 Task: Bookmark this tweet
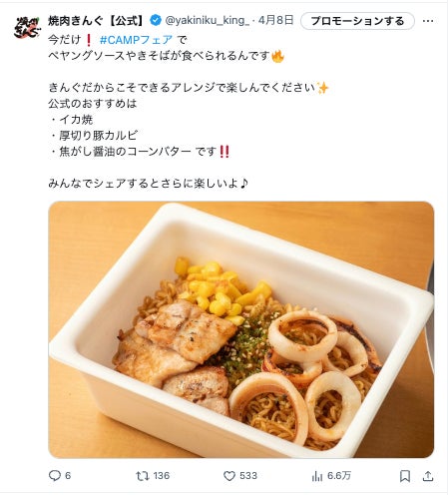click(x=405, y=476)
